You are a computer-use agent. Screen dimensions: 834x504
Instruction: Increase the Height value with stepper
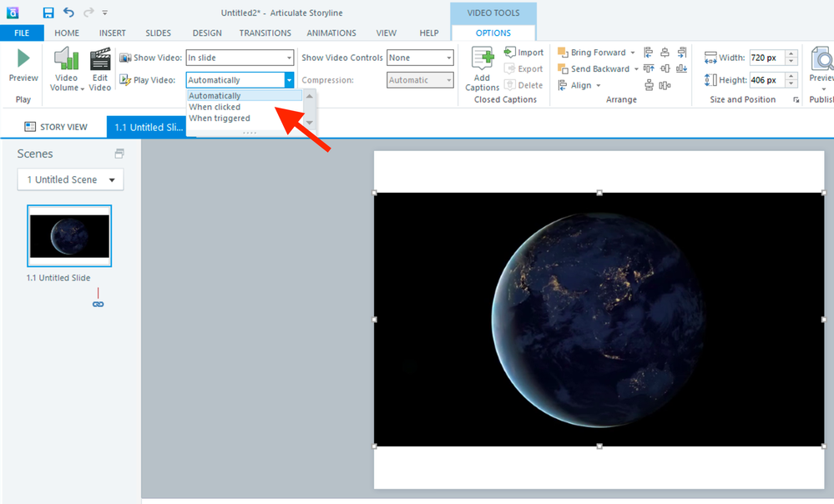pos(791,76)
